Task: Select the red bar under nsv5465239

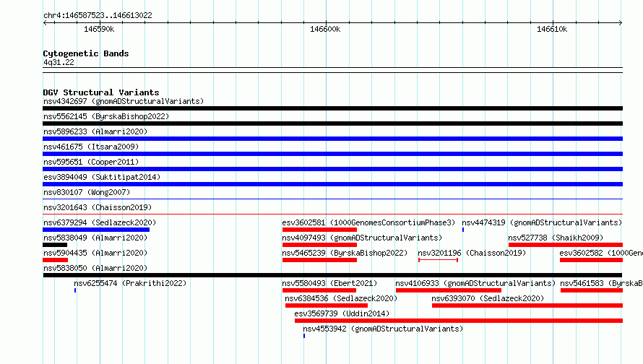Action: pyautogui.click(x=319, y=260)
